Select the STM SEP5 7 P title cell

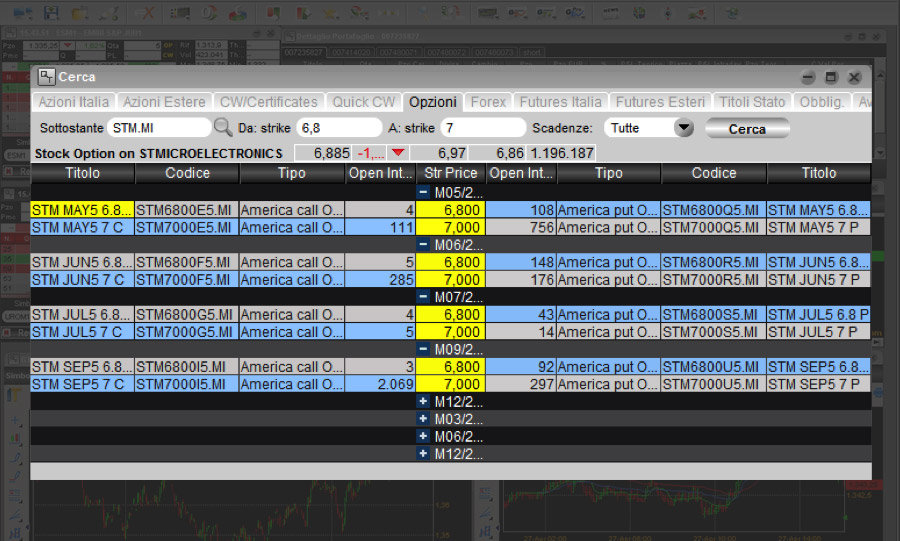tap(818, 384)
